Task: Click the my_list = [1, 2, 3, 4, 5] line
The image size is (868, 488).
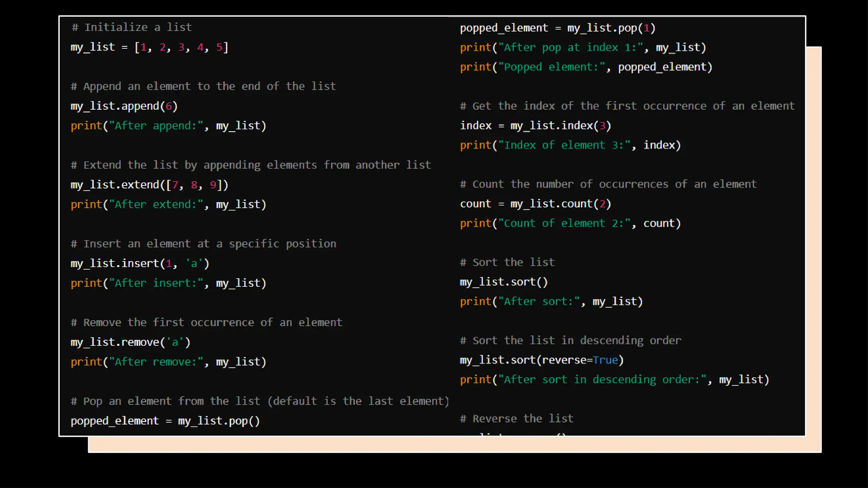Action: click(149, 47)
